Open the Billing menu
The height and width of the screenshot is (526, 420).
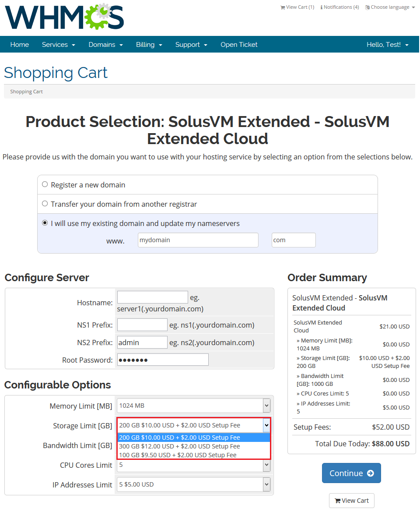149,45
